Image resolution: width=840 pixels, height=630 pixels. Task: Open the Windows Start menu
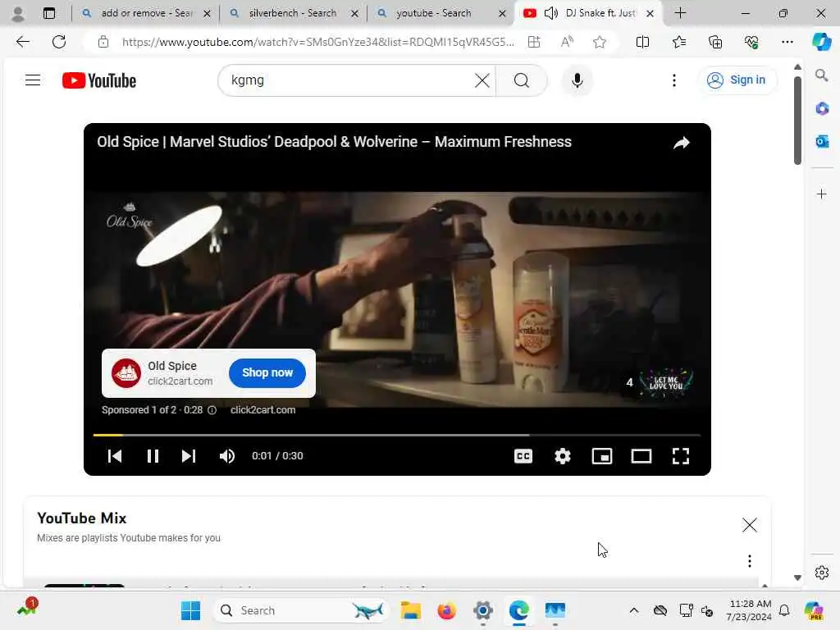coord(190,610)
